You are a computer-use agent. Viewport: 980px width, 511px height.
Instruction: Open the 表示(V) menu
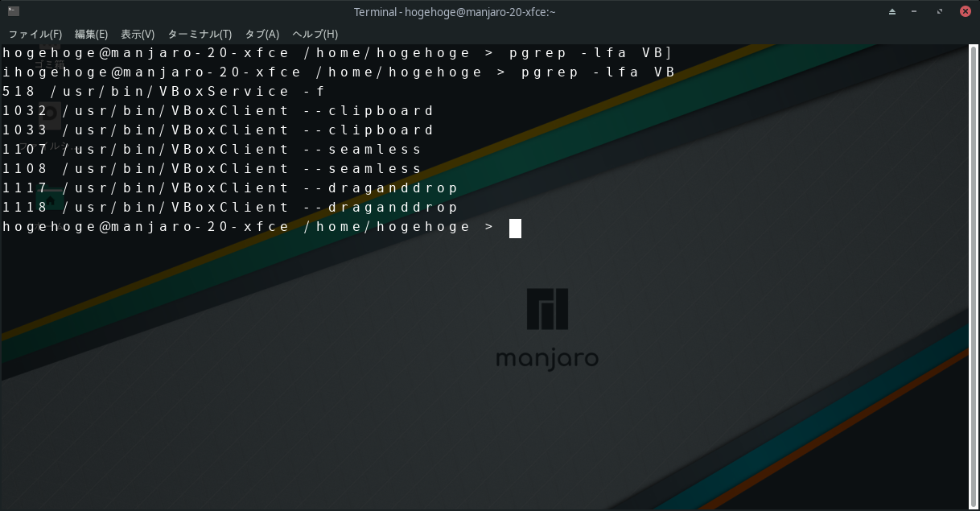tap(138, 34)
